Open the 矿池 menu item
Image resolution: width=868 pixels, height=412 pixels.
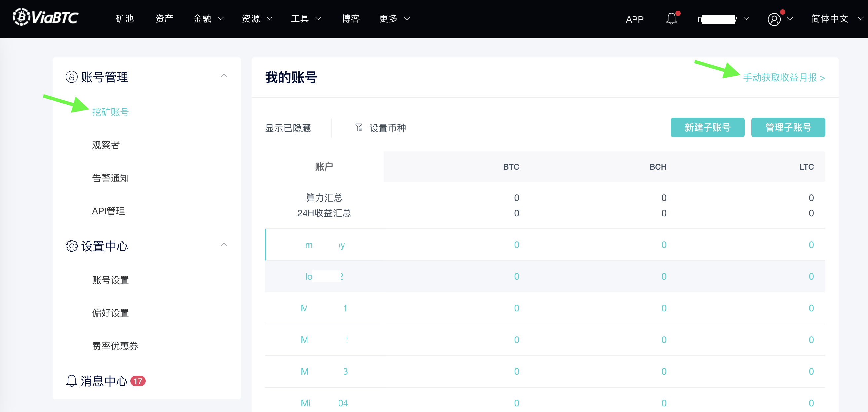click(x=125, y=18)
